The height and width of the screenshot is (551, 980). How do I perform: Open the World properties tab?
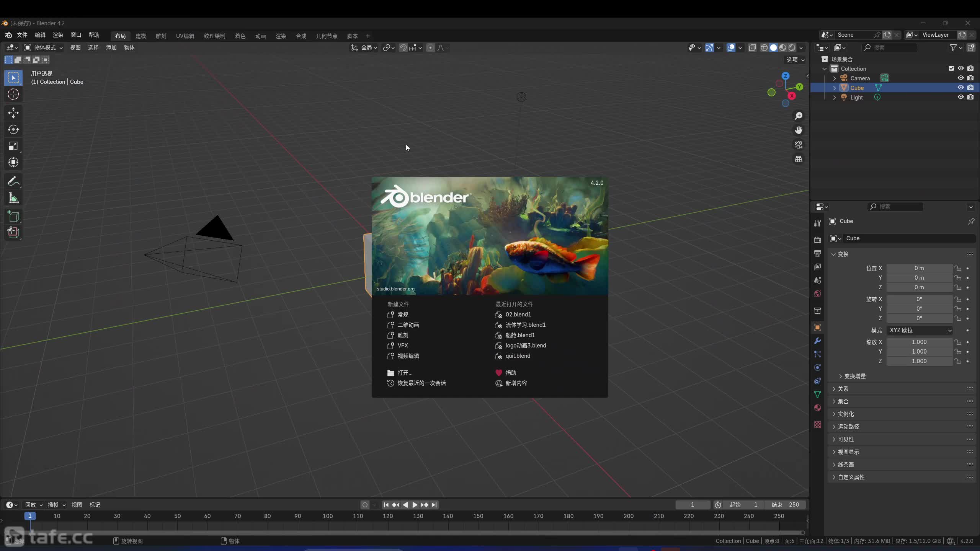tap(817, 293)
